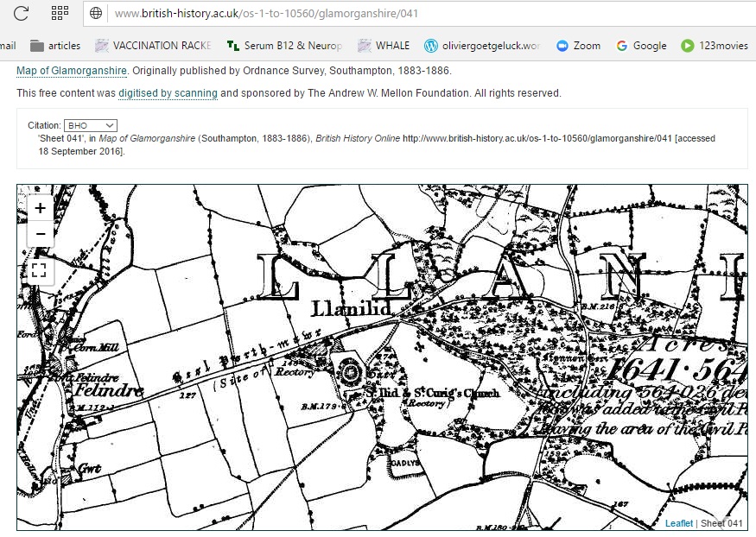Open the apps grid icon in toolbar

click(60, 13)
